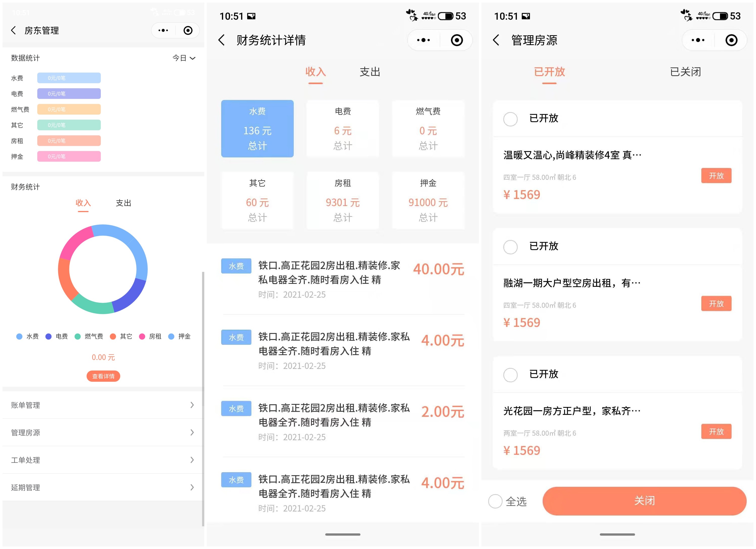Open the 已开放 tab in 管理房源

tap(549, 72)
